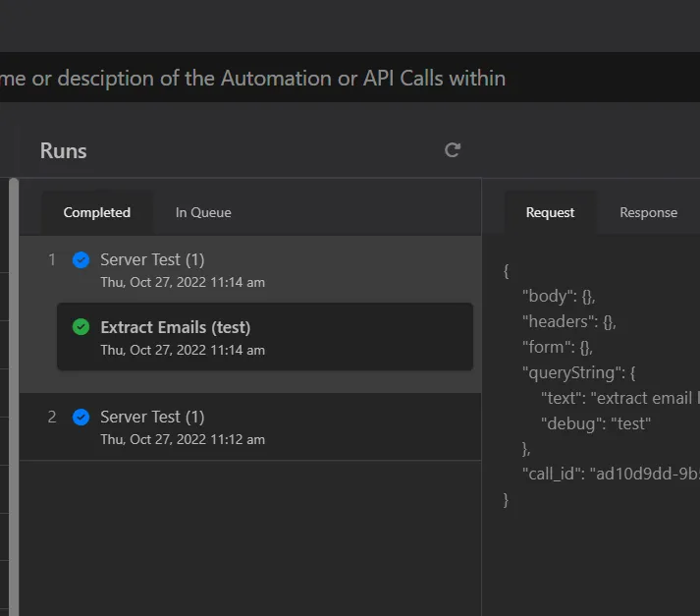Open Extract Emails (test) call
This screenshot has width=700, height=616.
point(265,337)
